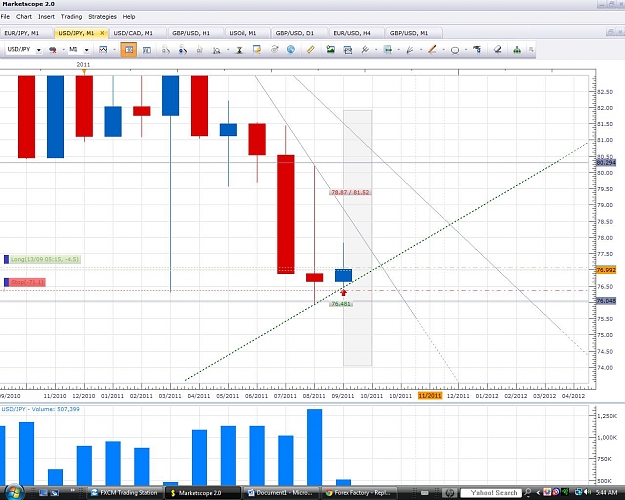This screenshot has height=500, width=625.
Task: Open dropdown arrow beside fan lines tool
Action: 421,50
